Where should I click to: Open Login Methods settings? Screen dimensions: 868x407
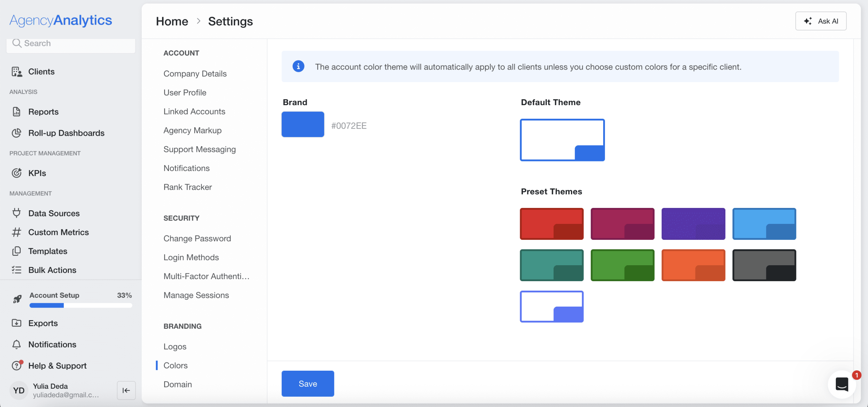coord(191,257)
